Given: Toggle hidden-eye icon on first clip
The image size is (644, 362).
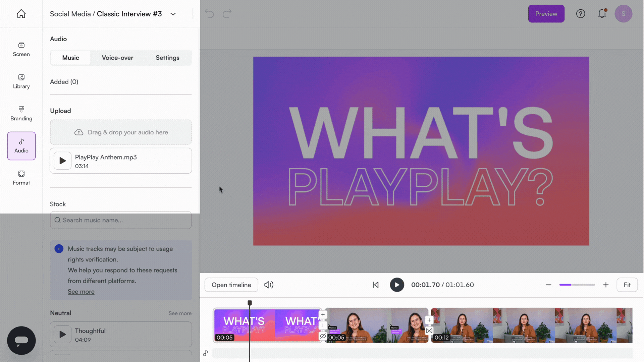Looking at the screenshot, I should (323, 336).
